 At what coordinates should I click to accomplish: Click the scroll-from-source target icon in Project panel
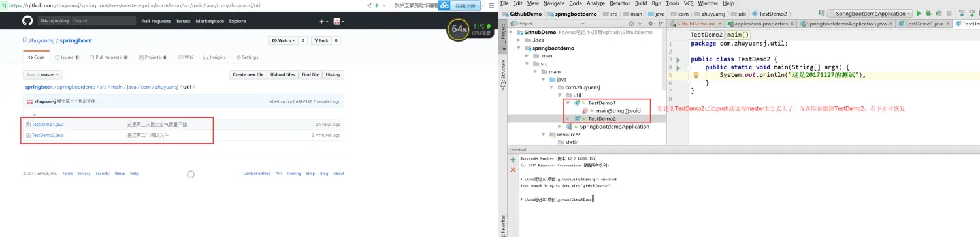pyautogui.click(x=632, y=24)
